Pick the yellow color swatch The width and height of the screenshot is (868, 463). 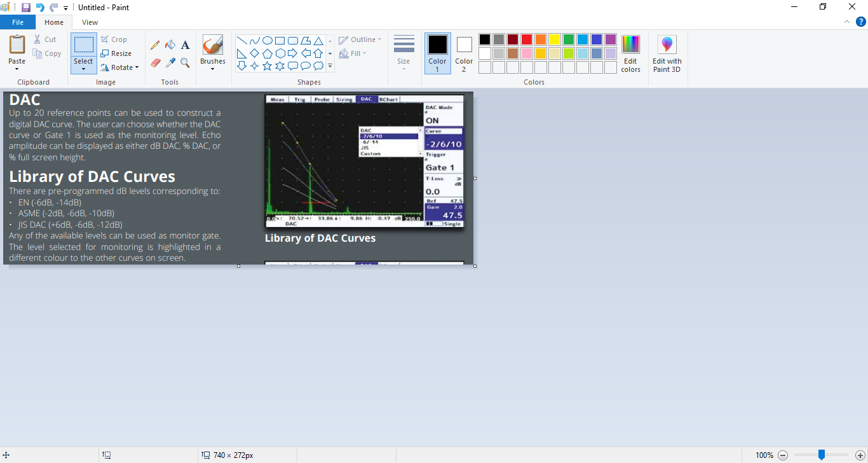pos(555,39)
